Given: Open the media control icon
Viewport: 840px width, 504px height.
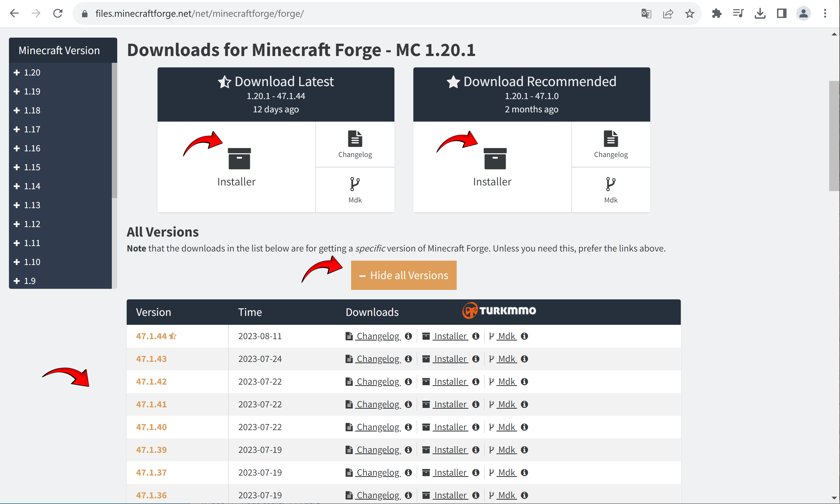Looking at the screenshot, I should (738, 14).
